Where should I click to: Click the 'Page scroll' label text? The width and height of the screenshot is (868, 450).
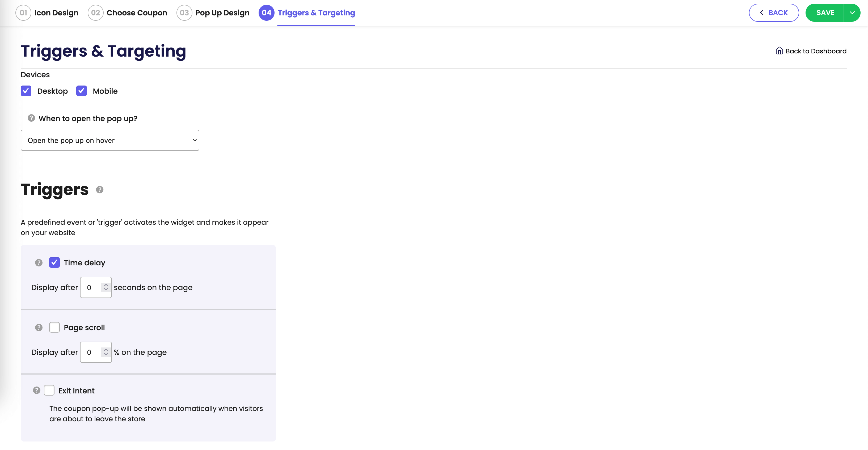coord(84,327)
